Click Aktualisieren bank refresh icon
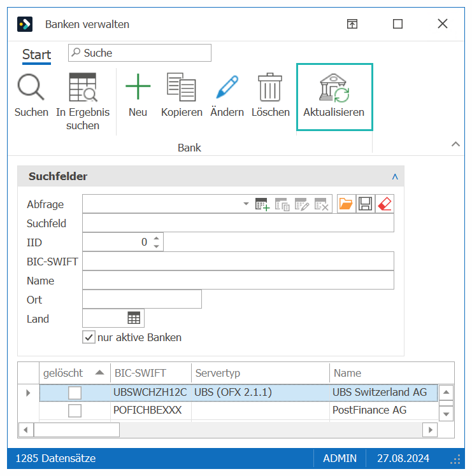The image size is (472, 476). (334, 88)
